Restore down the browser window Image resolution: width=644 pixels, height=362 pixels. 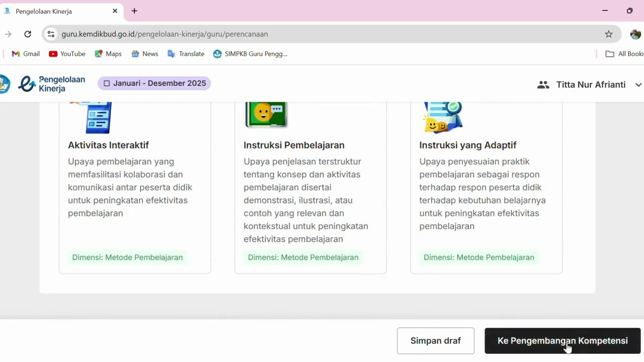click(x=629, y=11)
